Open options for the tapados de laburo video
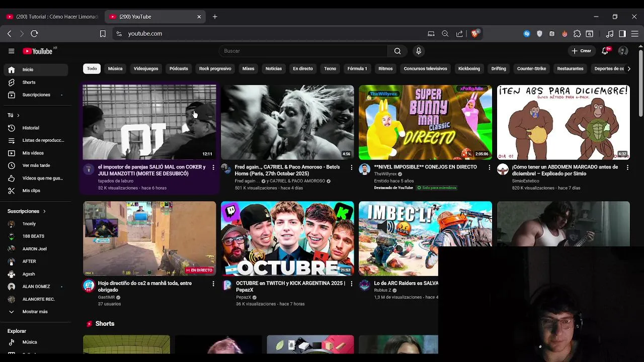Viewport: 644px width, 362px height. (x=213, y=167)
